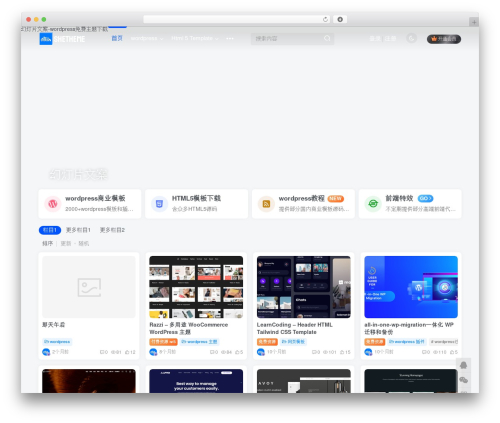Click the GO badge beside 前端特效
This screenshot has height=423, width=500.
425,199
